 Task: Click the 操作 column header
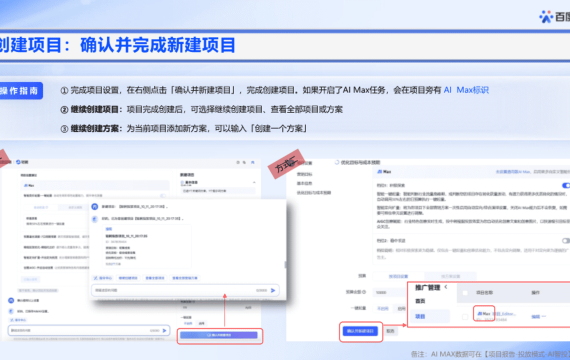point(535,293)
